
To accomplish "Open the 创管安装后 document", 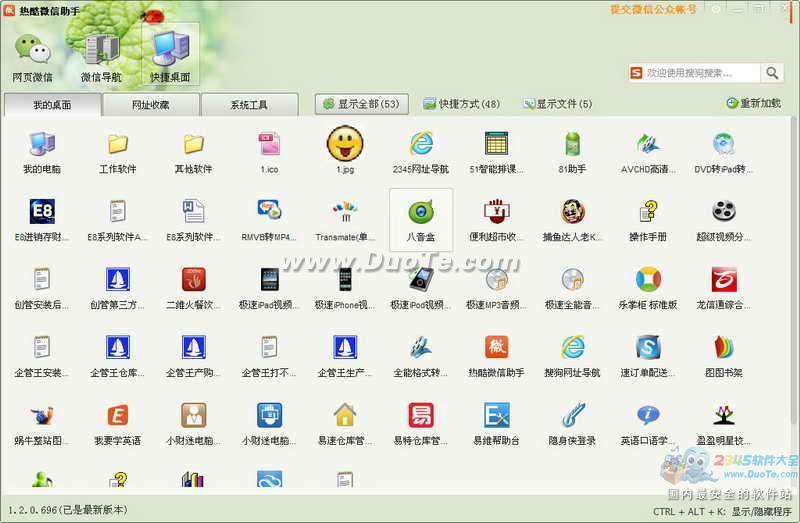I will pyautogui.click(x=42, y=288).
